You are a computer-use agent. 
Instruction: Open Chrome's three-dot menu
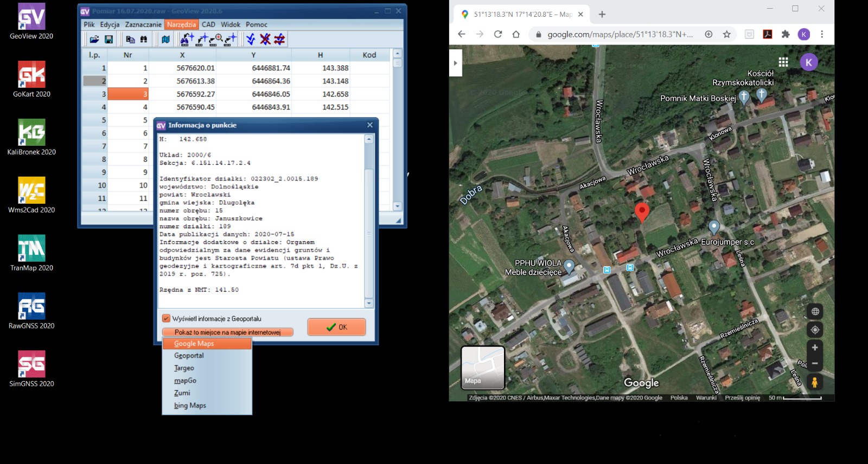[822, 34]
